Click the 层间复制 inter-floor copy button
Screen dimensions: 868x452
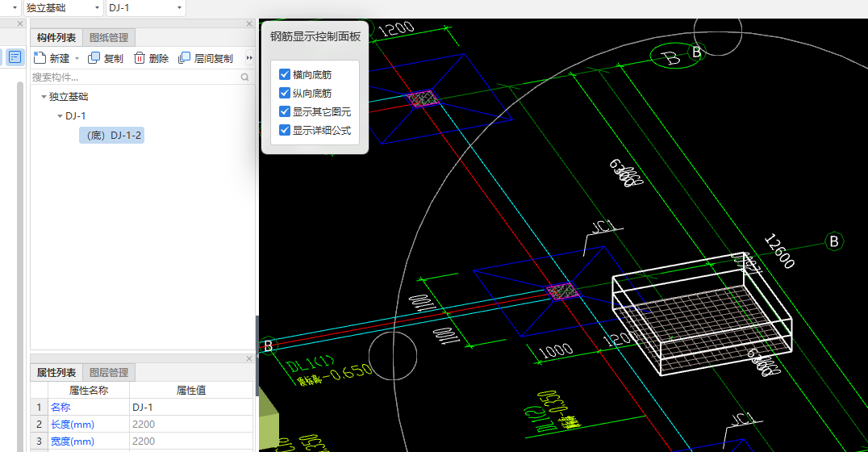pyautogui.click(x=206, y=58)
